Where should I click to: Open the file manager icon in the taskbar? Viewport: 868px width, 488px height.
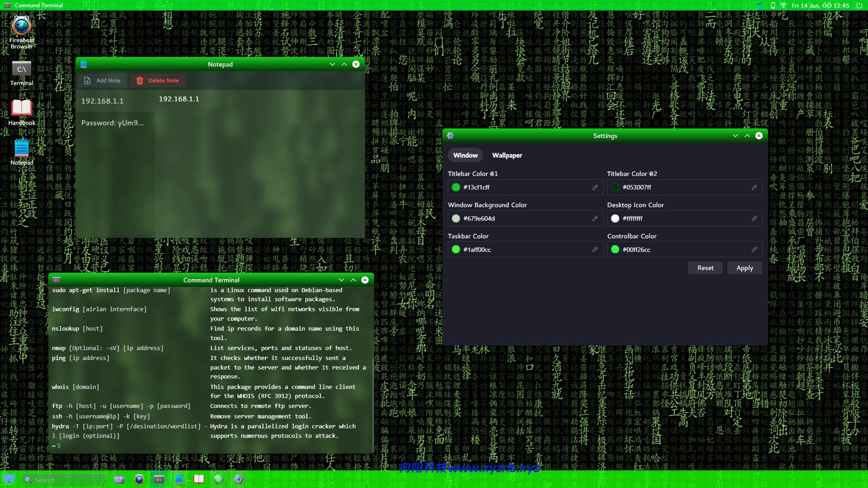pyautogui.click(x=119, y=479)
